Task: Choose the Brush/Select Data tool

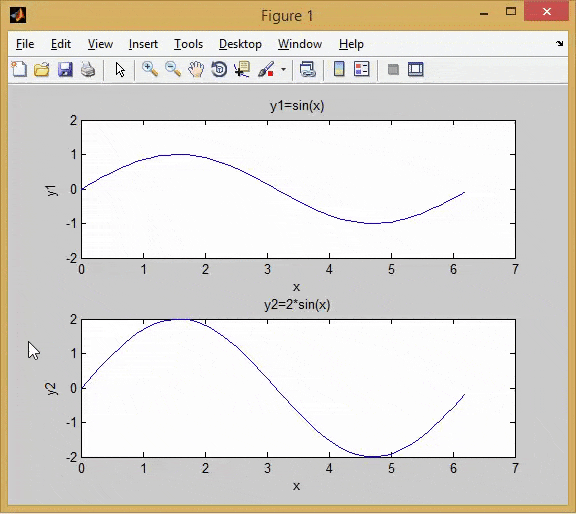Action: coord(266,69)
